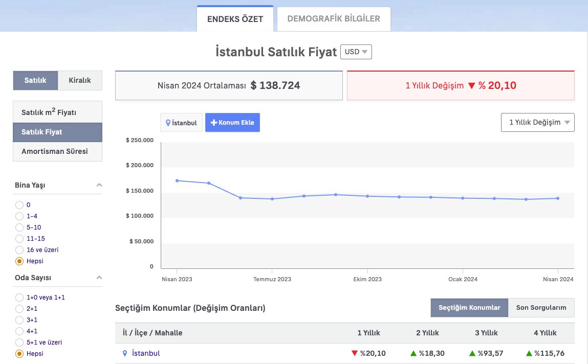The width and height of the screenshot is (588, 364).
Task: Click red down arrow in 1 Yıllık column
Action: click(x=354, y=353)
